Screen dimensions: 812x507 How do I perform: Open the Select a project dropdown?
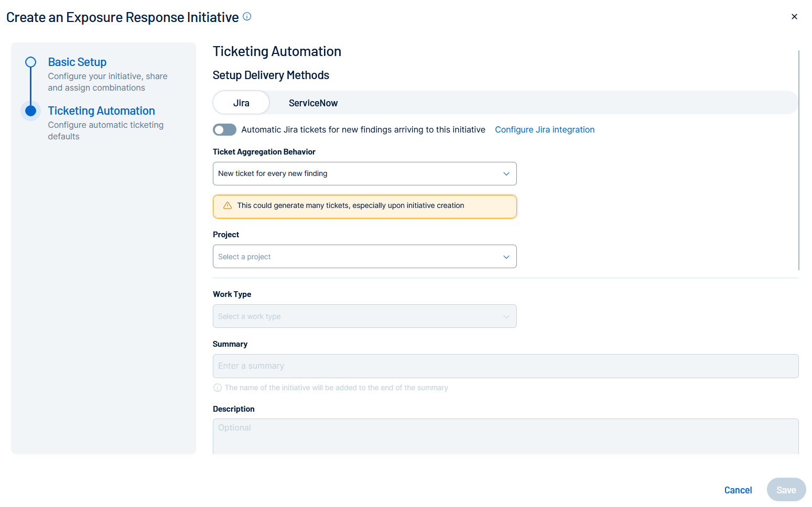pyautogui.click(x=364, y=257)
